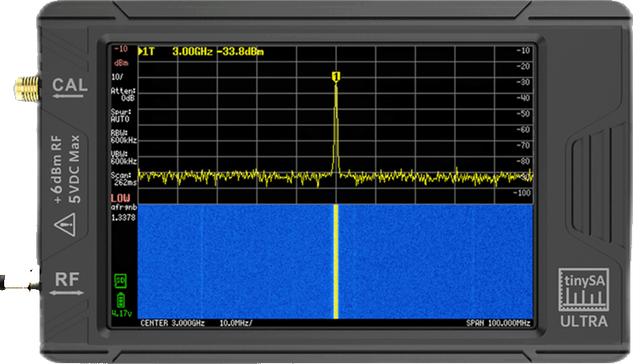Tap the -100 label on the right axis
The height and width of the screenshot is (364, 633).
point(521,193)
